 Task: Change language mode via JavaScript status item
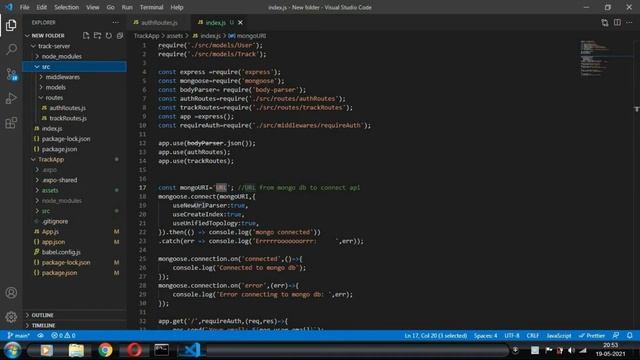tap(559, 336)
